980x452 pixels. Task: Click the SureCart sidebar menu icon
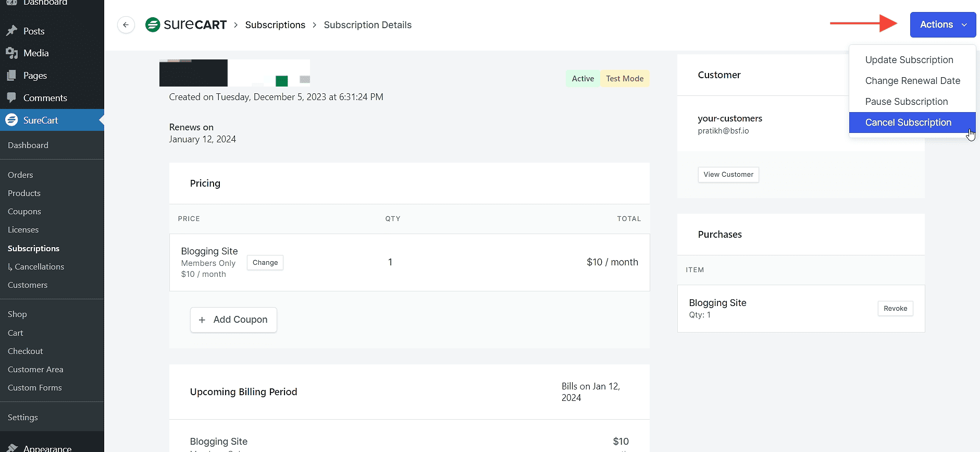point(11,120)
